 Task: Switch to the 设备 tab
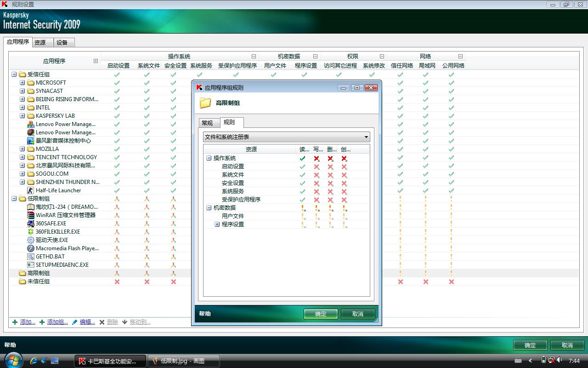pos(62,42)
